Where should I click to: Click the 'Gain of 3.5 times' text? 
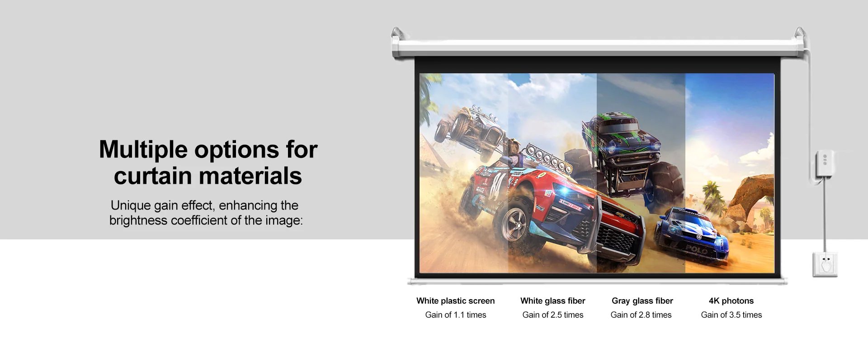[731, 315]
